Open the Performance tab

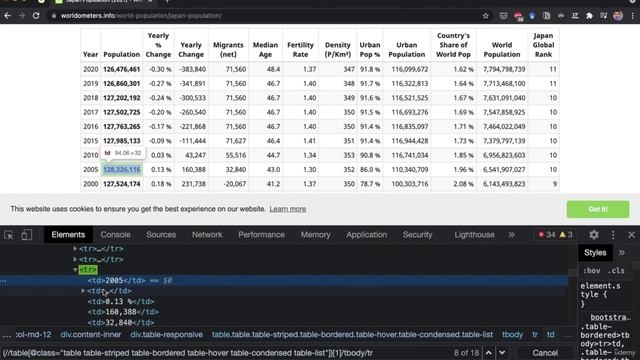[x=261, y=235]
